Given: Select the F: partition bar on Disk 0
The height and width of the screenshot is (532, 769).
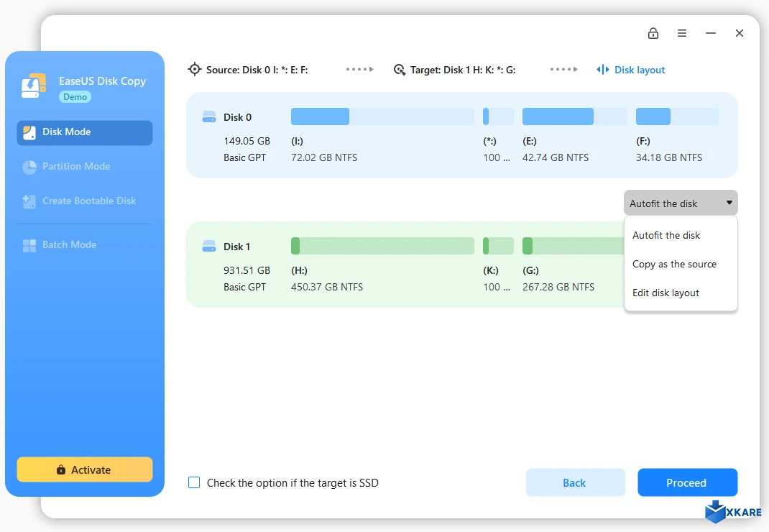Looking at the screenshot, I should click(x=677, y=116).
